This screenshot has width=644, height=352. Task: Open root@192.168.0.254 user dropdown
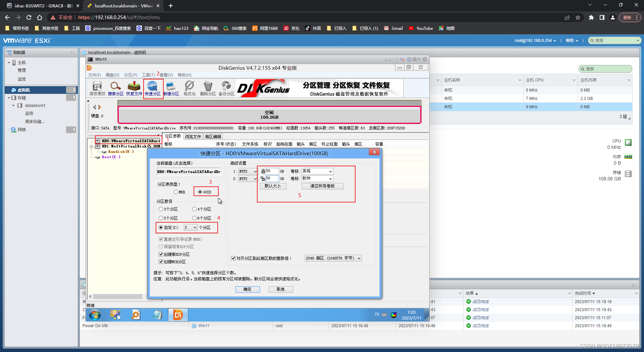coord(535,41)
